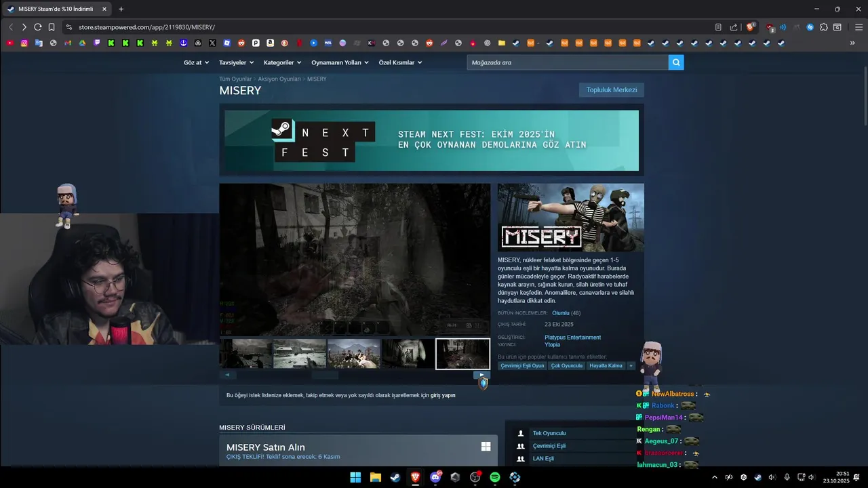Click the address bar URL
Image resolution: width=868 pixels, height=488 pixels.
tap(146, 27)
